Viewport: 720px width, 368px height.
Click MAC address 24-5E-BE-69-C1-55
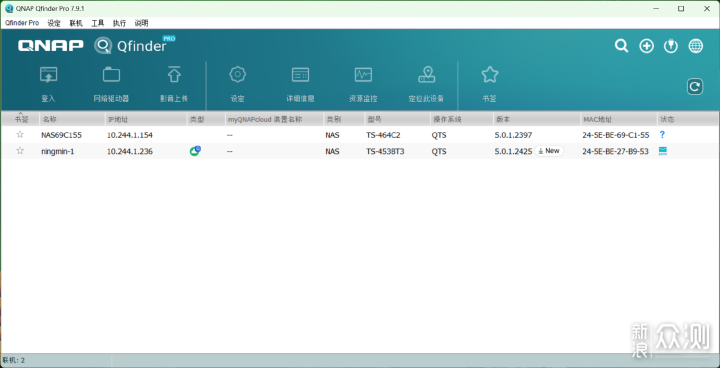pyautogui.click(x=616, y=135)
